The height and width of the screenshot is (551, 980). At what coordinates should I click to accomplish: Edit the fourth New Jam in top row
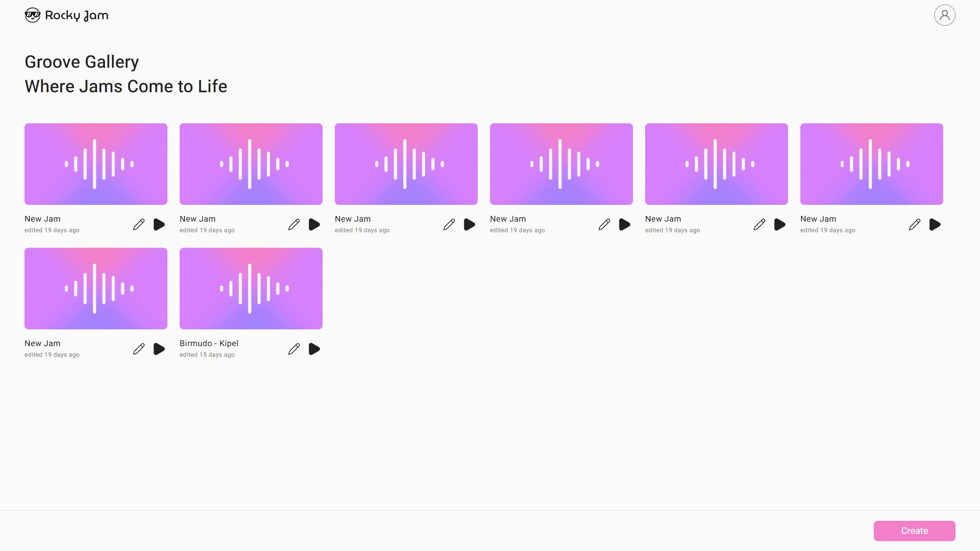click(x=604, y=224)
